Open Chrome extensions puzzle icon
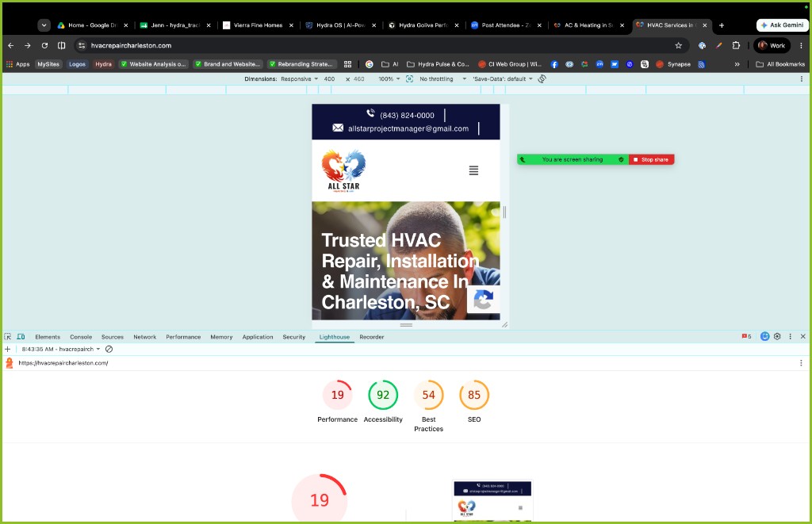 pyautogui.click(x=736, y=45)
